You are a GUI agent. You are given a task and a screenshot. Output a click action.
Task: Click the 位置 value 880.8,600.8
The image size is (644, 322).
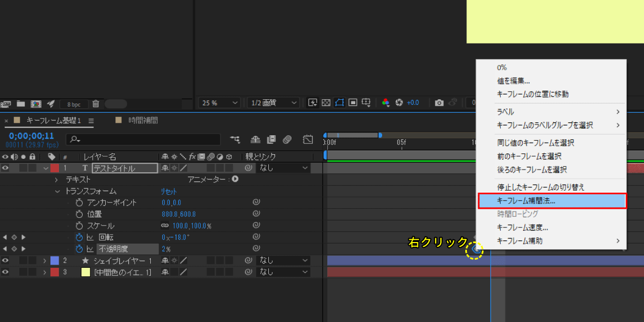[x=179, y=214]
